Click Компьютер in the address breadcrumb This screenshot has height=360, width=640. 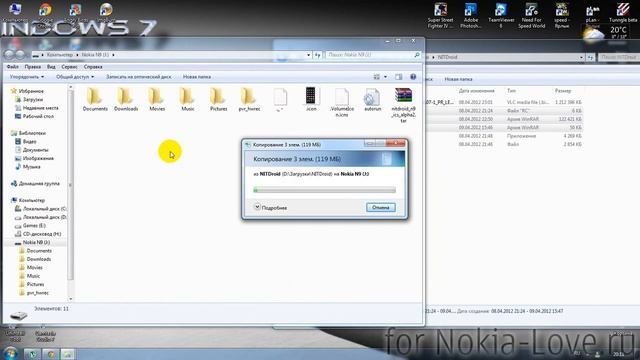point(60,55)
